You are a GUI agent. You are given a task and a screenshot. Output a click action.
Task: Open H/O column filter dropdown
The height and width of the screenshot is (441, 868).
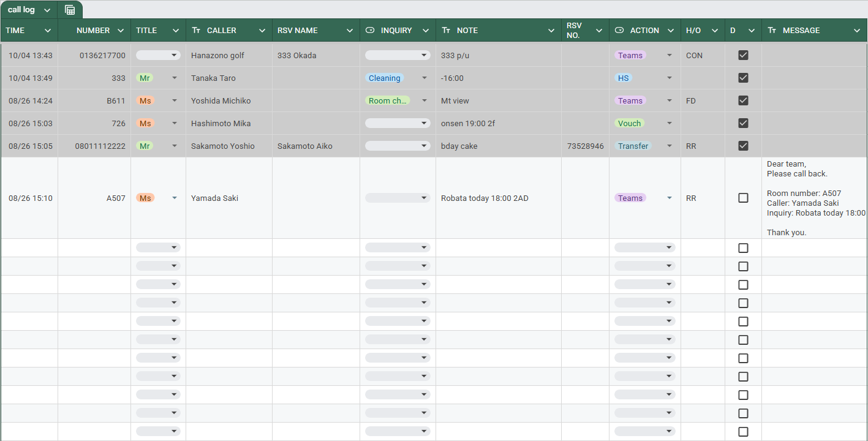pyautogui.click(x=715, y=31)
